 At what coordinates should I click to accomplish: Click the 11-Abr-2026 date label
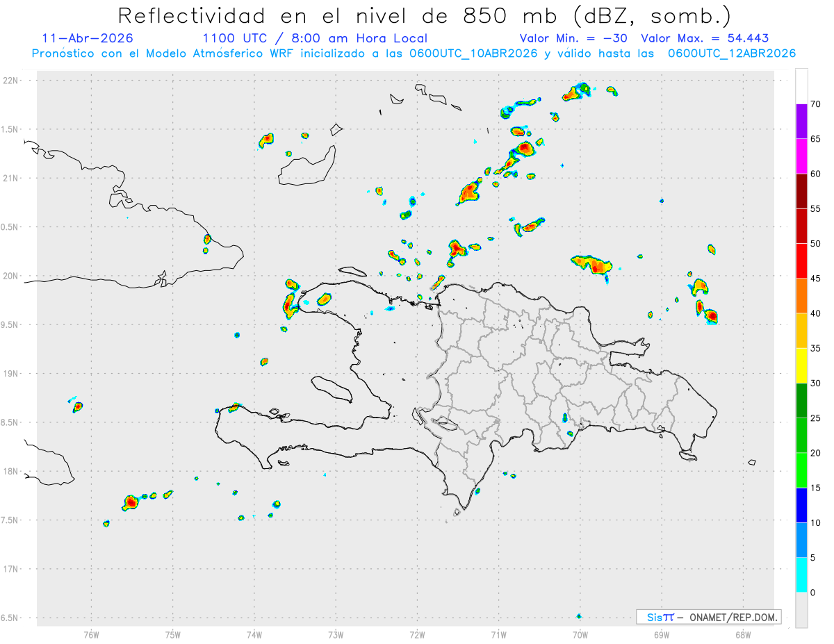[x=88, y=38]
